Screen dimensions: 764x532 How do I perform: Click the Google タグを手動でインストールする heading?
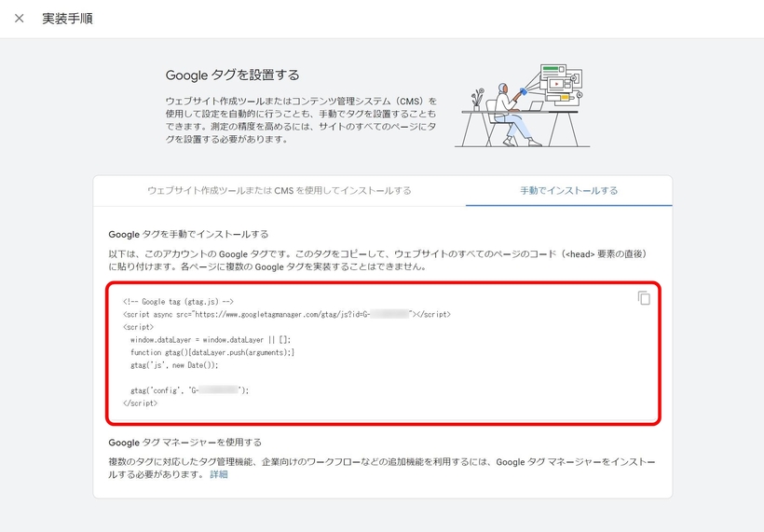click(188, 235)
